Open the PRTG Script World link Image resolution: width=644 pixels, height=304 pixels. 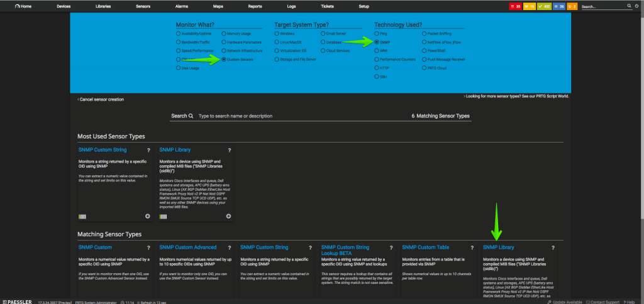[x=516, y=96]
